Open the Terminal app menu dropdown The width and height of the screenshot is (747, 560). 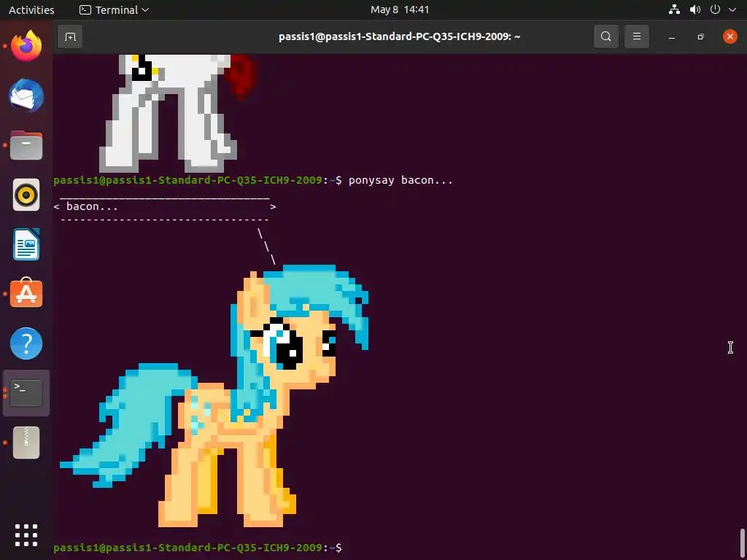pyautogui.click(x=115, y=9)
